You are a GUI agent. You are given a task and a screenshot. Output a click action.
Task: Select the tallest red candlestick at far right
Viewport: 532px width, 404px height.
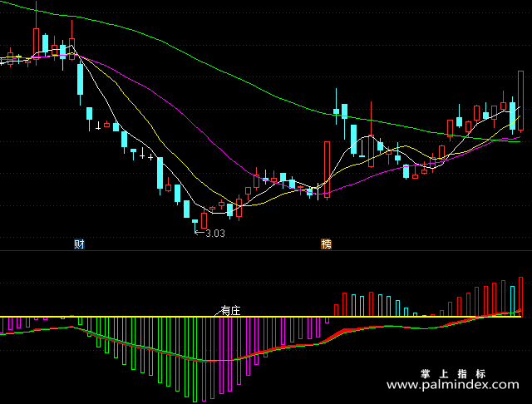pyautogui.click(x=521, y=101)
